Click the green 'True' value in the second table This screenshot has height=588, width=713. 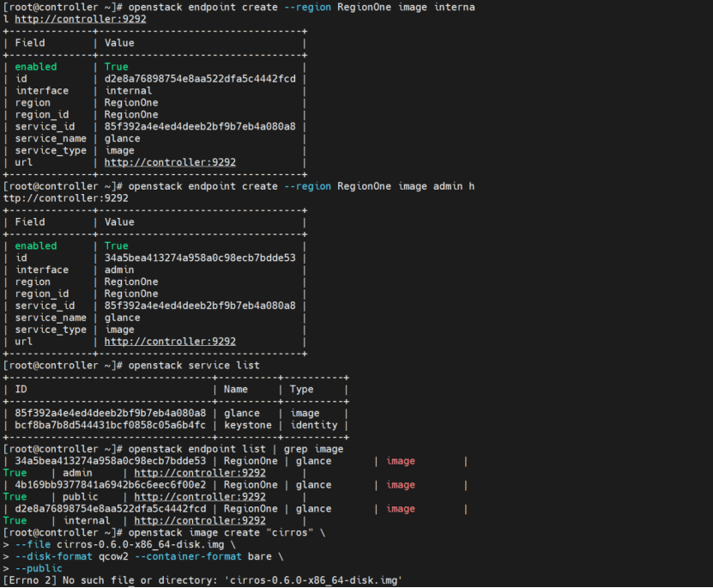[117, 246]
